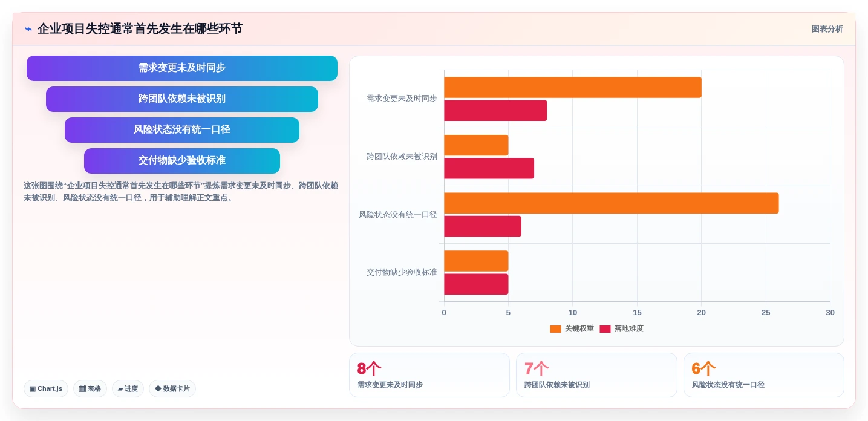The width and height of the screenshot is (868, 421).
Task: Select the 交付物缺少验收标准 funnel block
Action: [182, 161]
